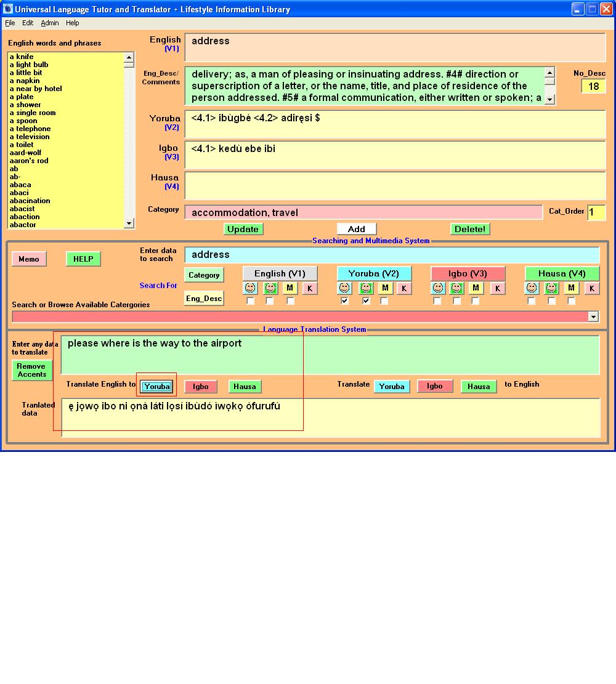Uncheck the first checkbox under Yoruba (V2)
The height and width of the screenshot is (684, 616).
[345, 301]
